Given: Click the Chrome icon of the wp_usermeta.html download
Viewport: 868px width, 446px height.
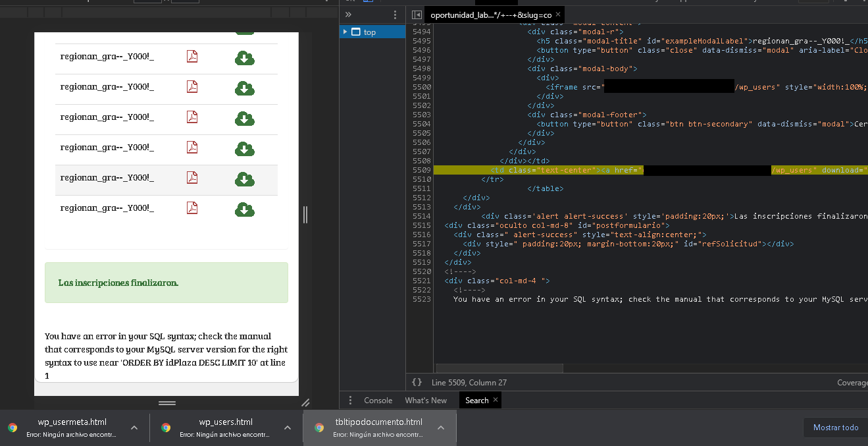Looking at the screenshot, I should point(13,428).
